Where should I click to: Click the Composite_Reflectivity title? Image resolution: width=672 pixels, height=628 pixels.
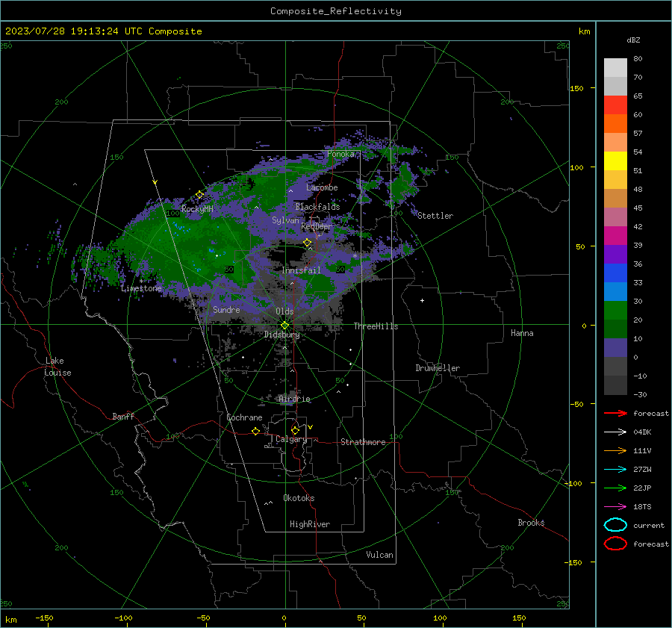point(336,11)
